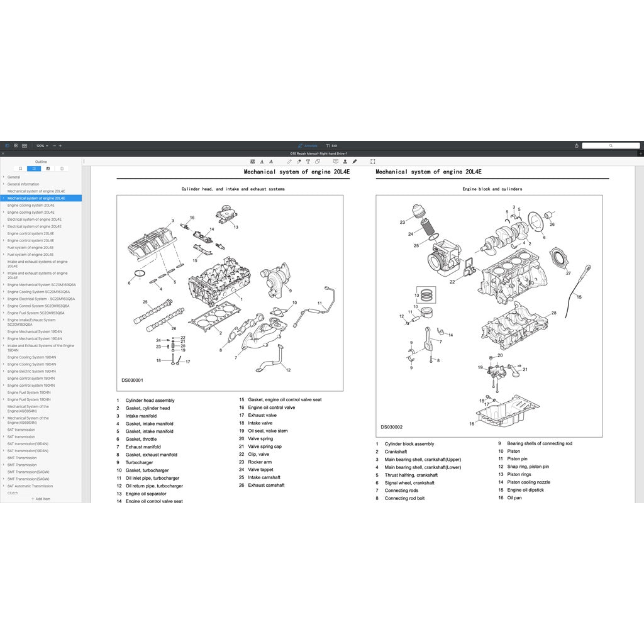Select the shape drawing tool
Viewport: 644px width, 644px height.
(x=318, y=162)
